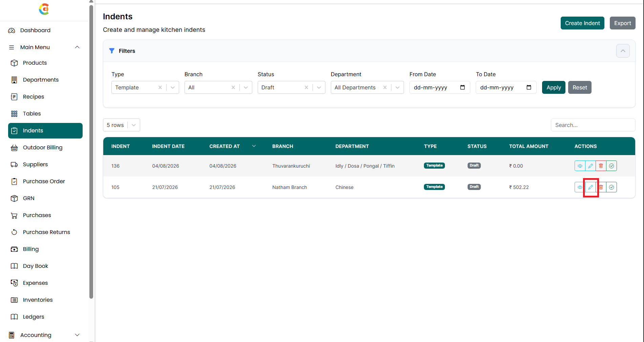644x342 pixels.
Task: Click the Create Indent button
Action: pyautogui.click(x=582, y=23)
